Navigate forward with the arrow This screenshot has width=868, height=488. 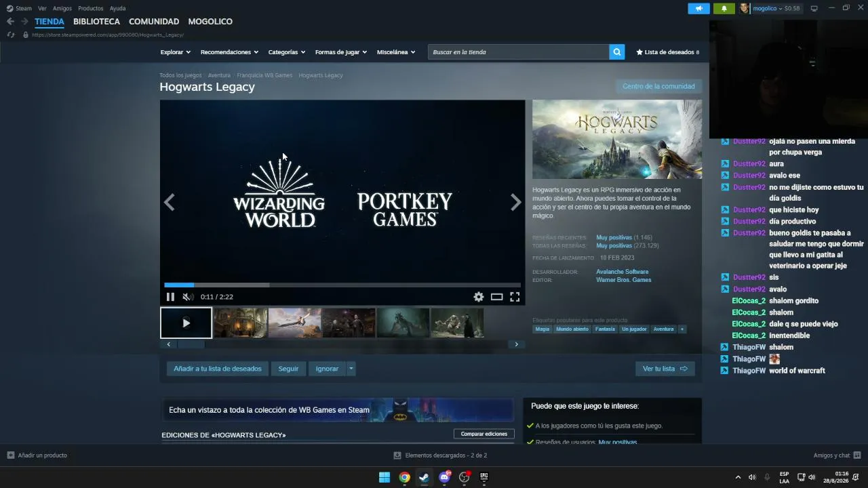(24, 22)
